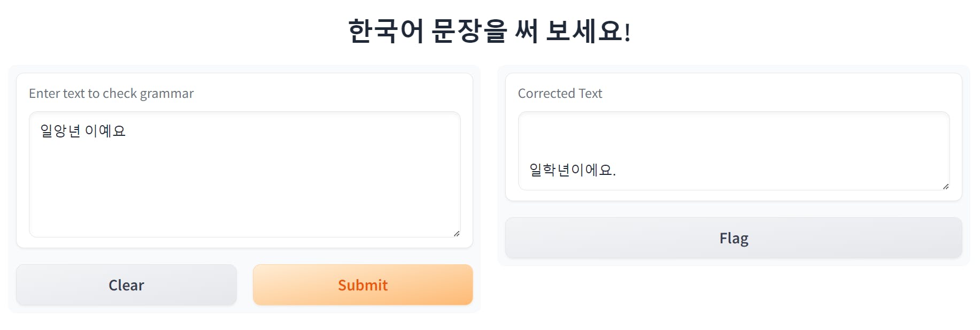Click the word 'grammar' in the input label

click(x=167, y=94)
